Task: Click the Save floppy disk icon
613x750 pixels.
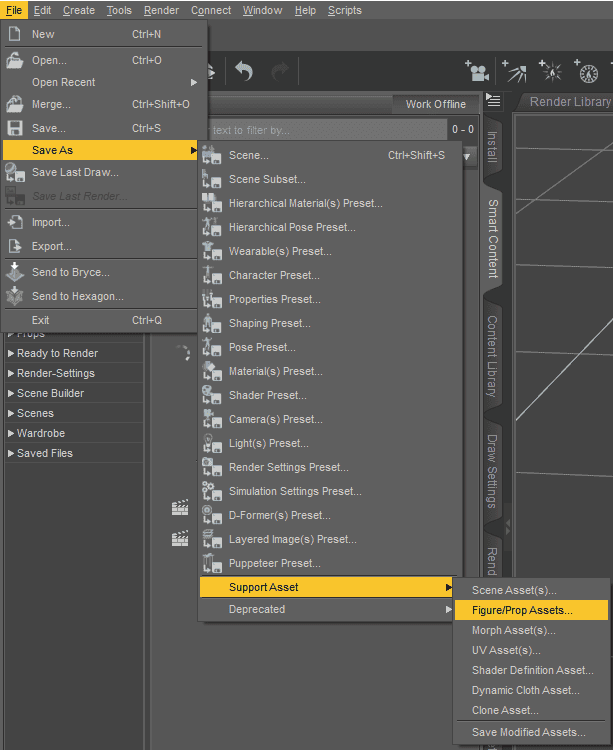Action: point(14,128)
